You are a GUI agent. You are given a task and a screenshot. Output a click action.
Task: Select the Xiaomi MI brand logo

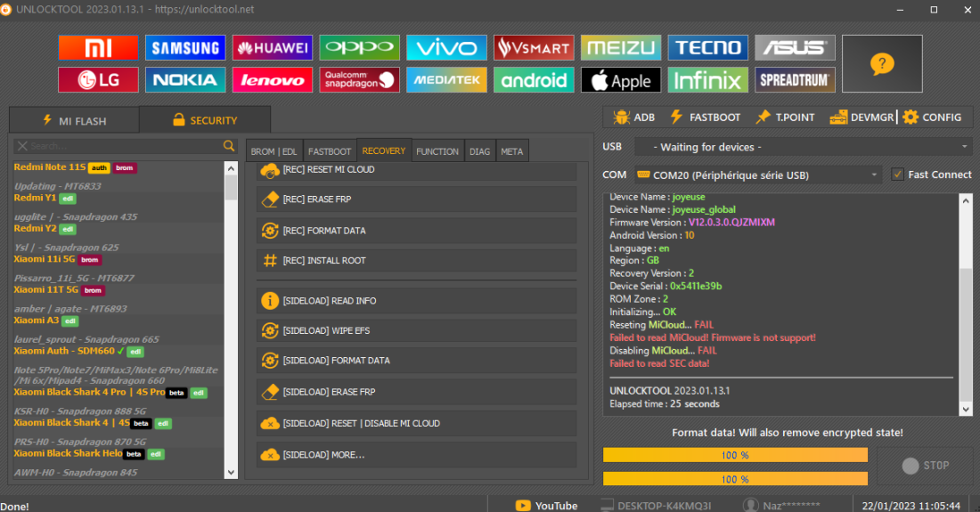point(98,47)
